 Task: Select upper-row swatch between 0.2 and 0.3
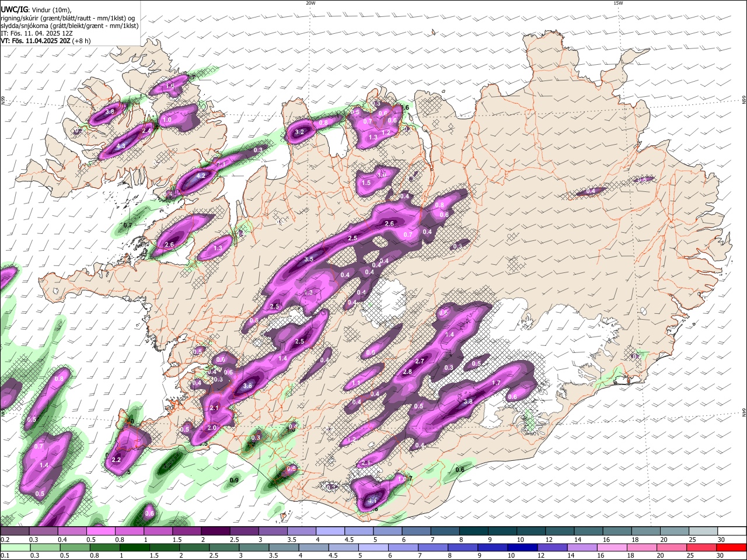point(14,531)
